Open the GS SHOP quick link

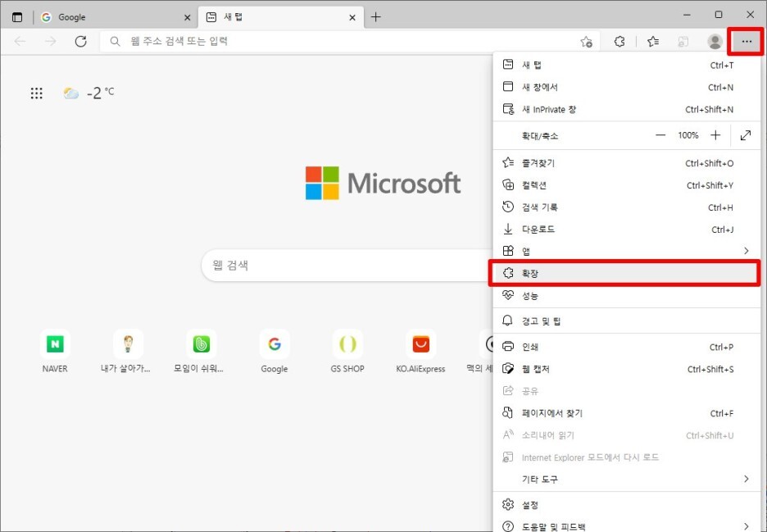point(347,352)
